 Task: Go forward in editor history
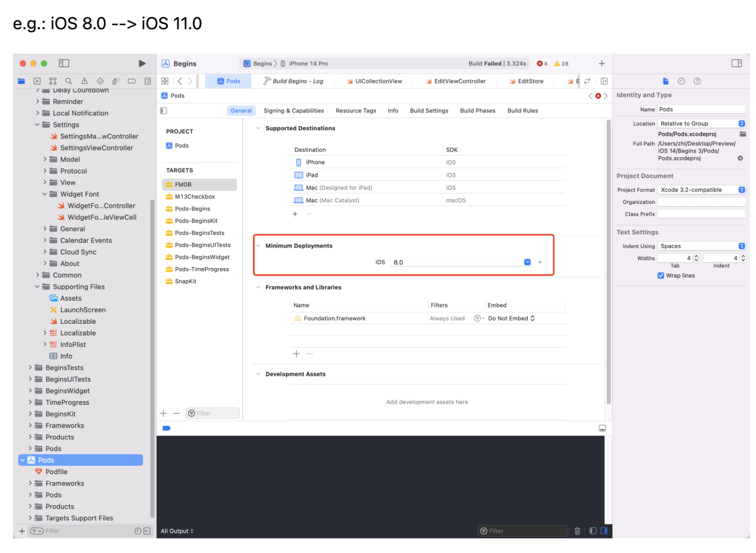190,81
